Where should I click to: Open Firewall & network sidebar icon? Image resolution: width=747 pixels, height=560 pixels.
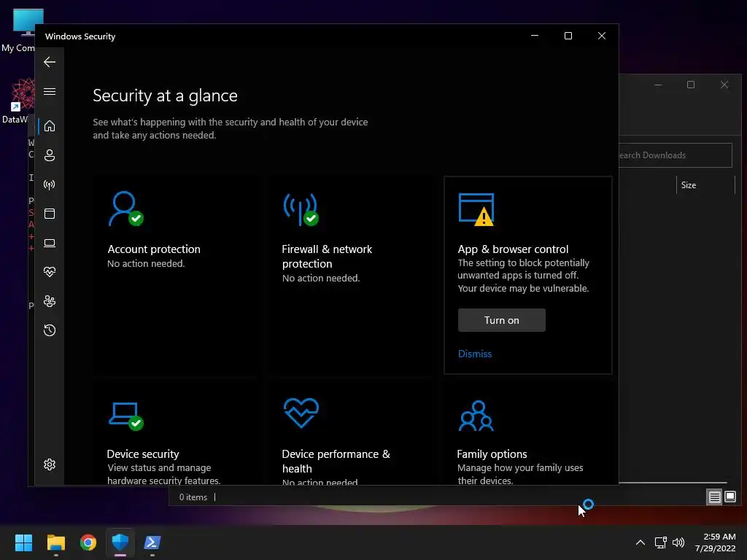click(50, 184)
